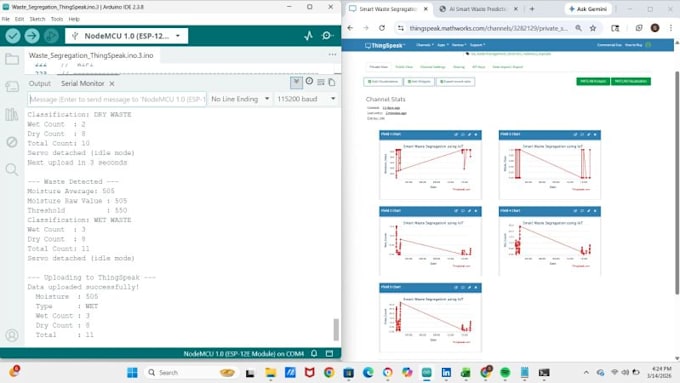Click the Serial Monitor message input field
Screen dimensions: 680x383
click(117, 99)
